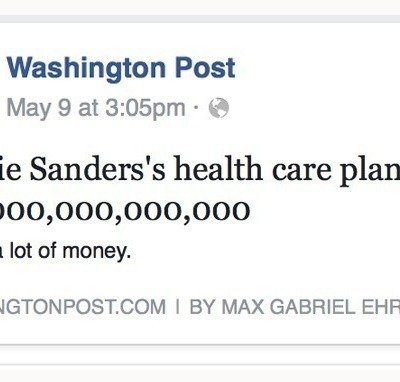Click the 'May 9' date text
Image resolution: width=400 pixels, height=382 pixels.
[x=39, y=109]
